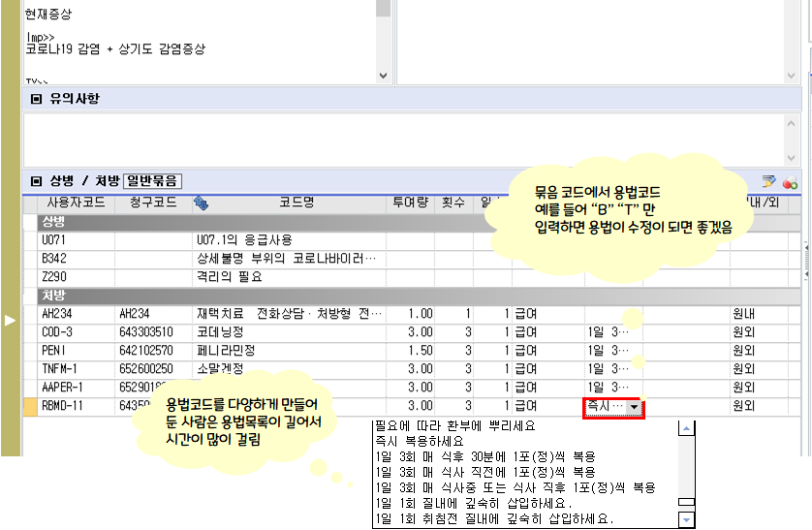Click down arrow of the 용법 dropdown list
812x530 pixels.
tap(686, 519)
